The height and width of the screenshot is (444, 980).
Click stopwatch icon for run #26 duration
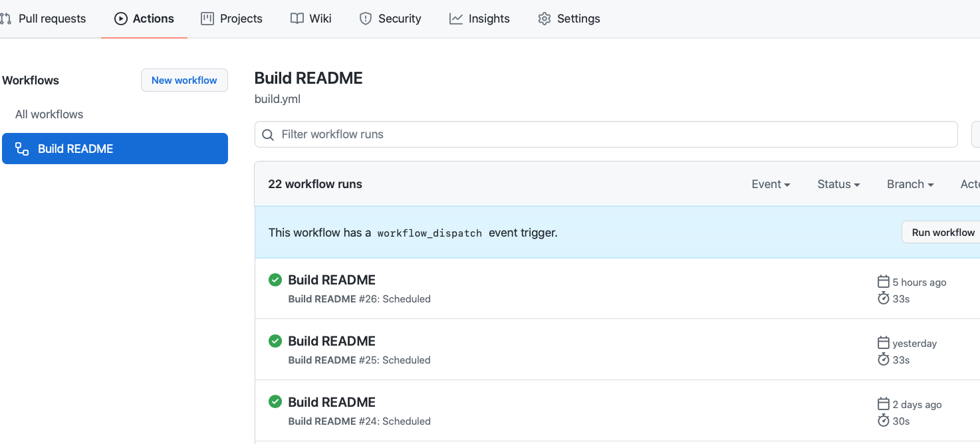pos(884,298)
